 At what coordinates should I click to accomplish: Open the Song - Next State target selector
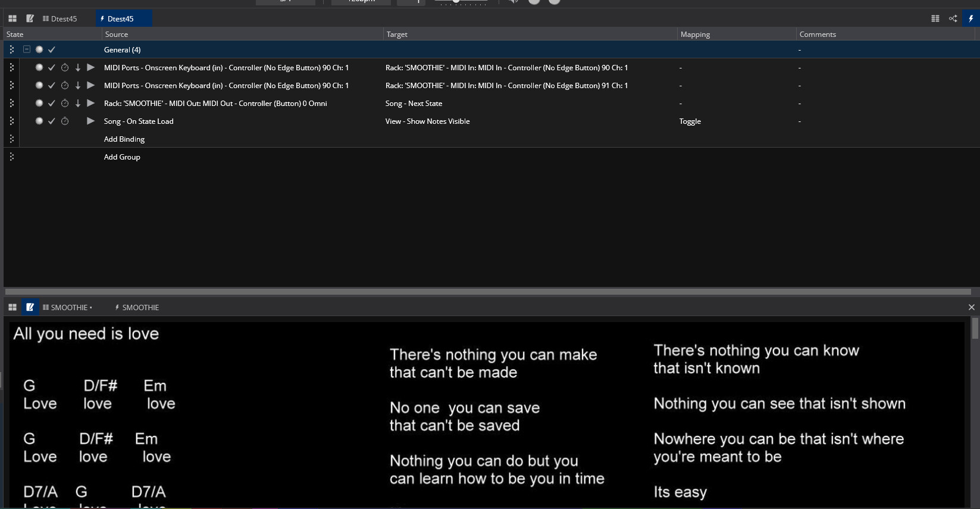[x=414, y=104]
